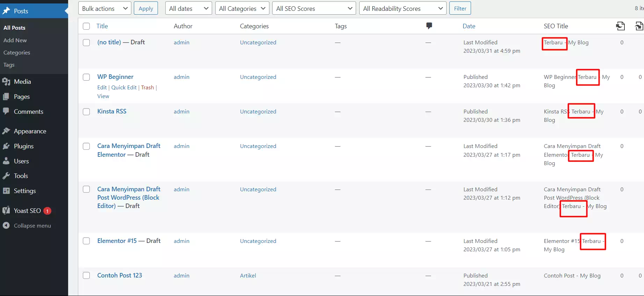
Task: Click admin author in Contoh Post 123 row
Action: tap(182, 276)
